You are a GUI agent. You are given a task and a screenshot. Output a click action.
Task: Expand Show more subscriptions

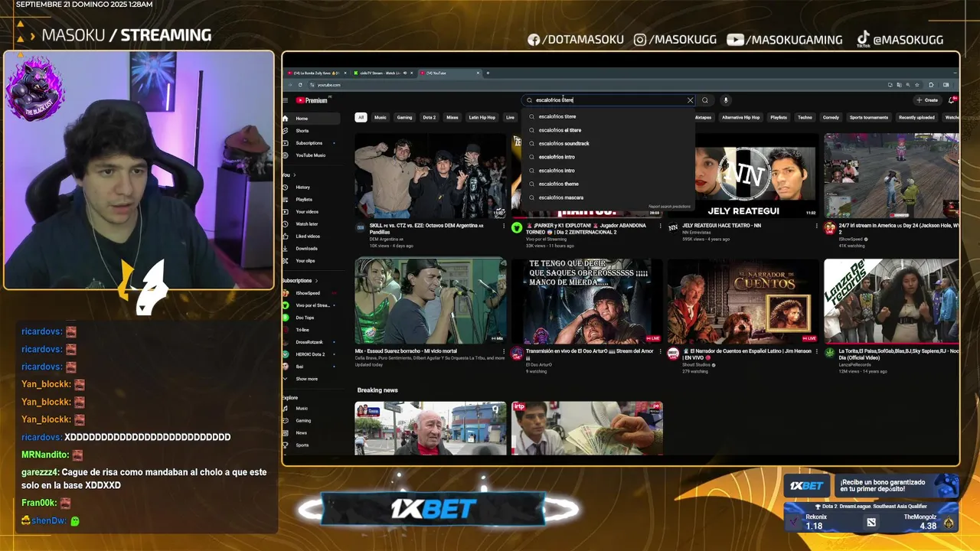pos(311,379)
